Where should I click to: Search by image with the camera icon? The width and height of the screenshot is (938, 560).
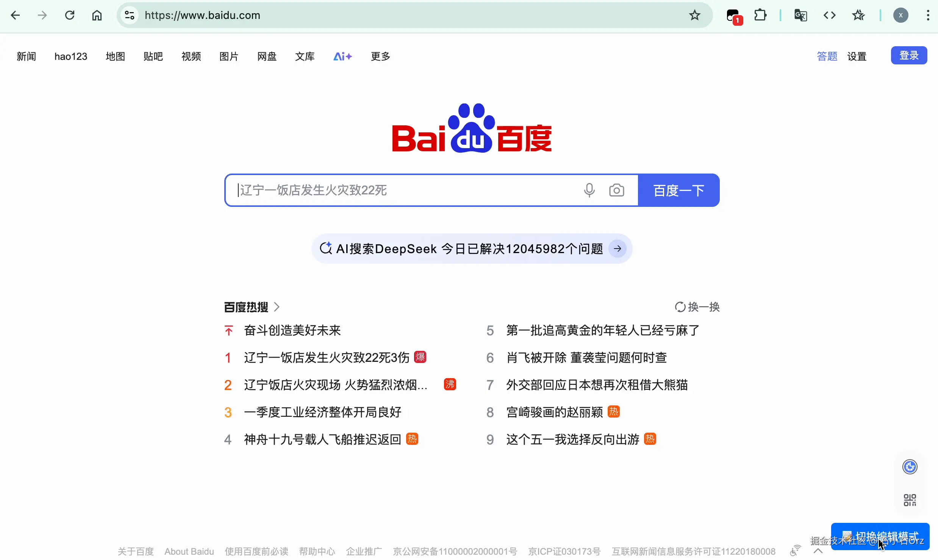click(x=617, y=190)
